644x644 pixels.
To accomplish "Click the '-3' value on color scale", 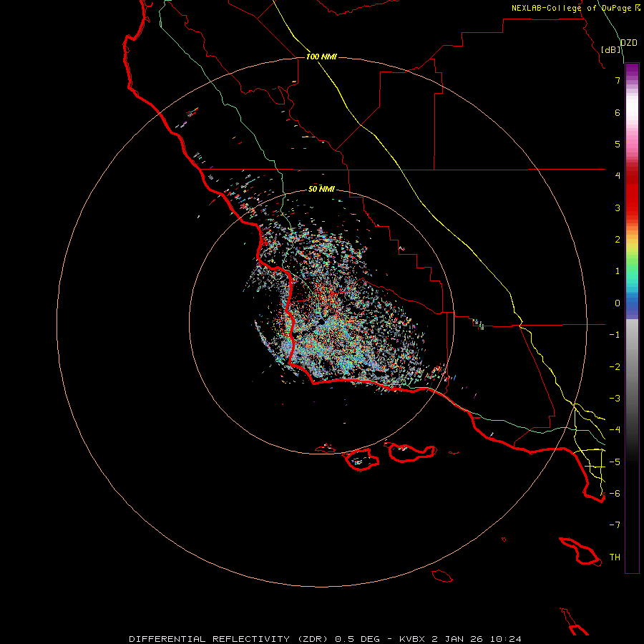I will pos(615,399).
